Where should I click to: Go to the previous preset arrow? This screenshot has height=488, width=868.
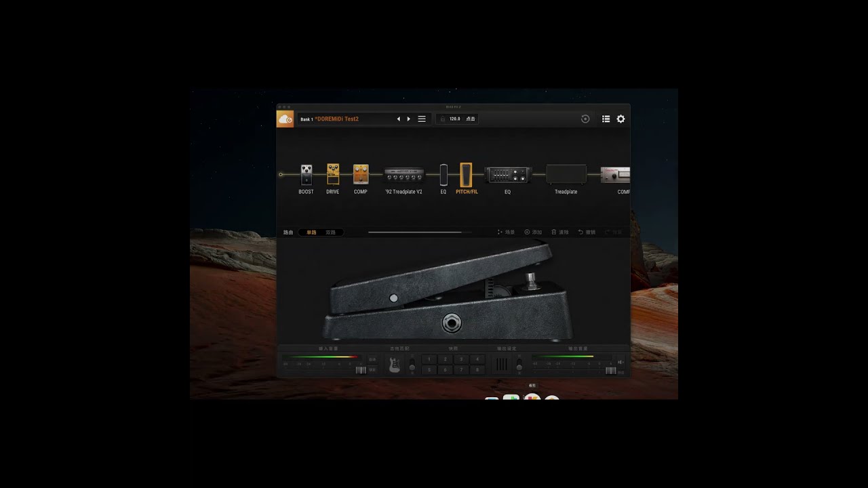[x=398, y=119]
